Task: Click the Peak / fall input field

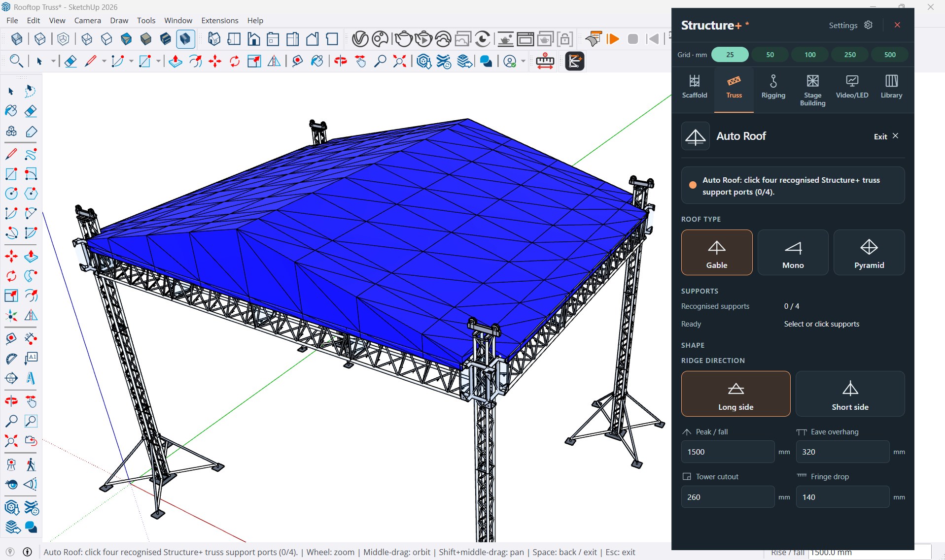Action: (x=728, y=452)
